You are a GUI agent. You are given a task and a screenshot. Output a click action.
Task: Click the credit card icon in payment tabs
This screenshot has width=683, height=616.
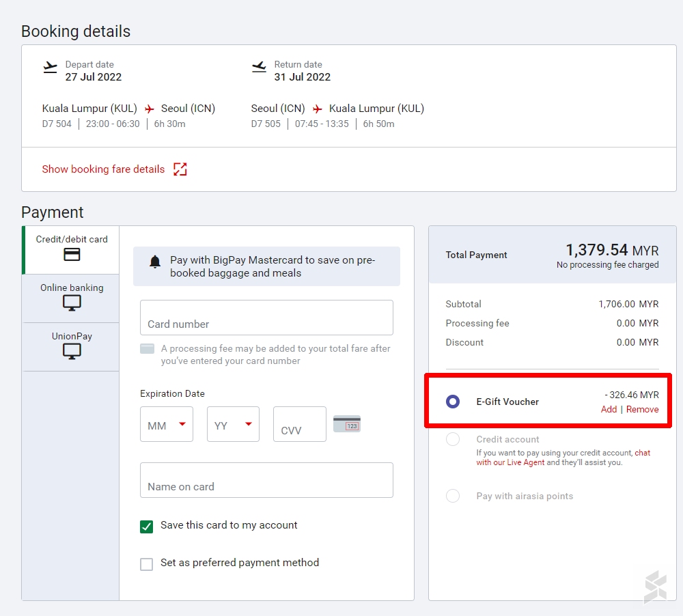coord(72,255)
